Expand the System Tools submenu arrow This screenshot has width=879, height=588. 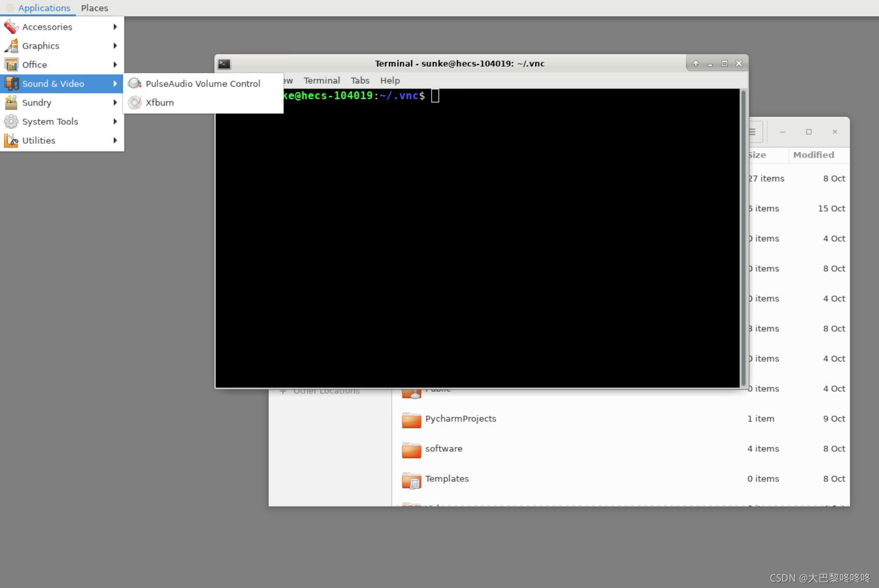(115, 122)
